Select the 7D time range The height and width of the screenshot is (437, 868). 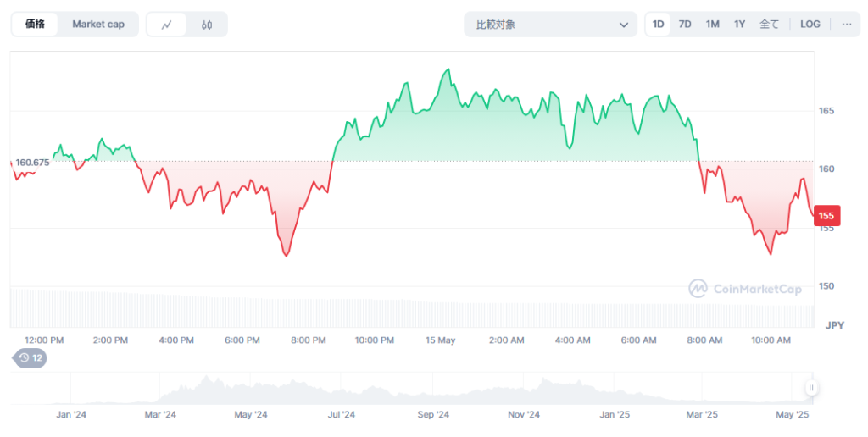click(x=685, y=25)
